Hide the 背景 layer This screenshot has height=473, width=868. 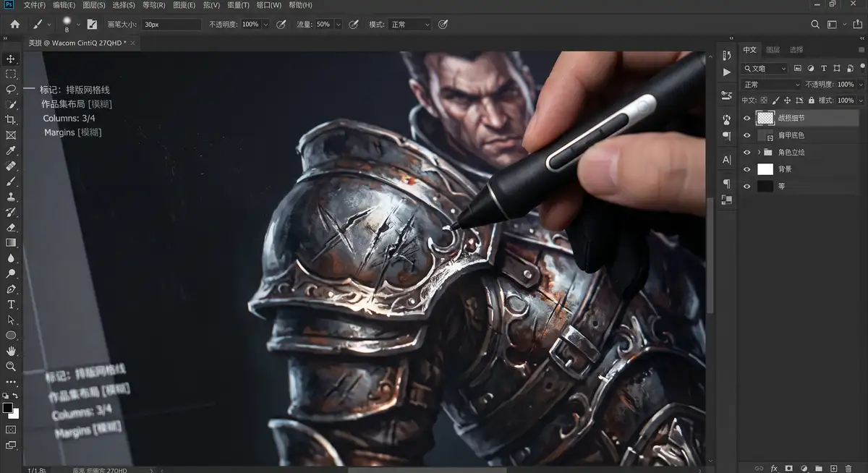point(747,169)
